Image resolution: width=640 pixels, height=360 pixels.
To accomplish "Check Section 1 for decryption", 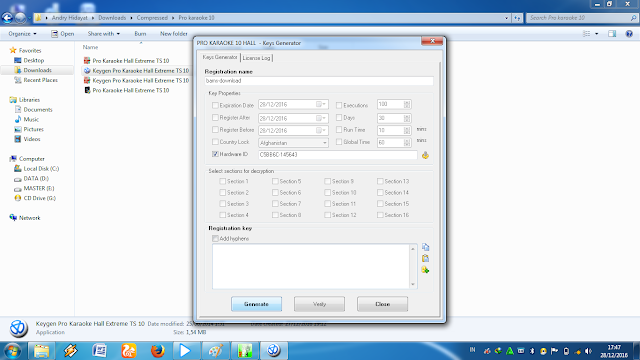I will (x=222, y=181).
